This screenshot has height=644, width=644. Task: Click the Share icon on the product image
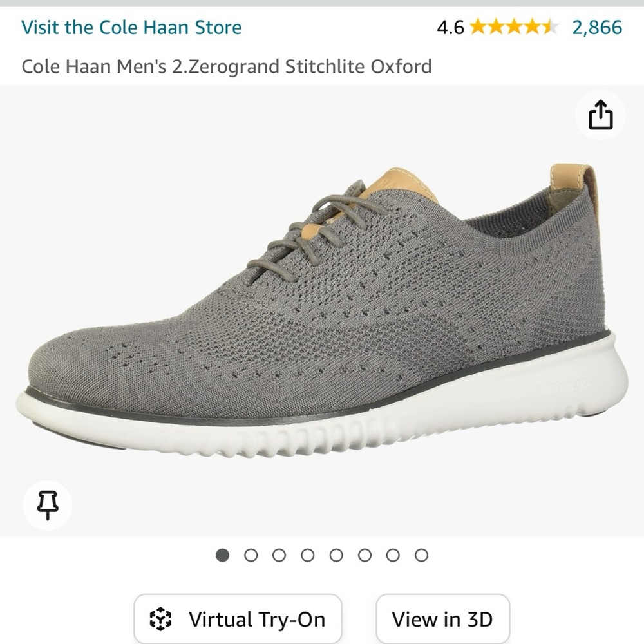600,115
